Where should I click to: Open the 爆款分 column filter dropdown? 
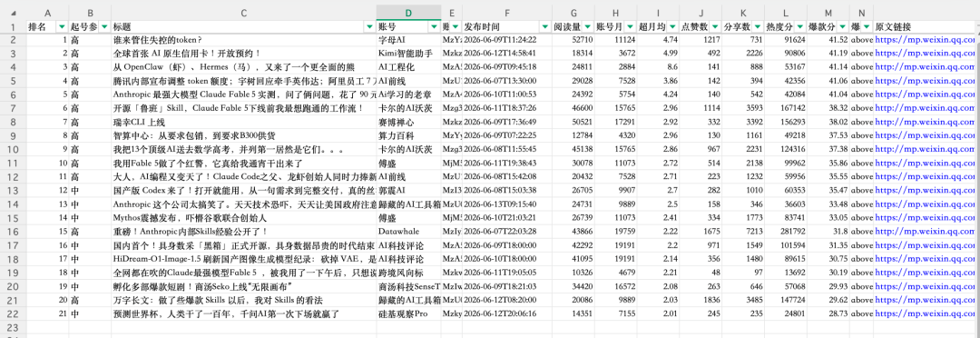click(842, 27)
